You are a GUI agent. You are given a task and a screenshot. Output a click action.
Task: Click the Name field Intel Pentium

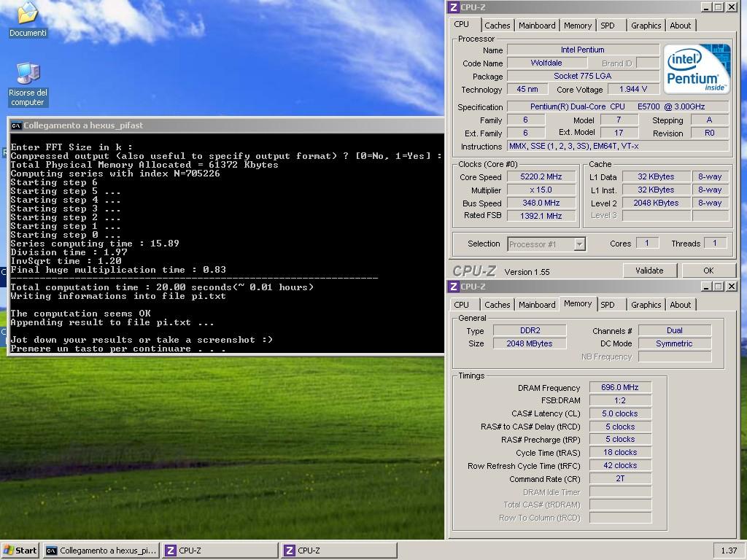tap(583, 50)
